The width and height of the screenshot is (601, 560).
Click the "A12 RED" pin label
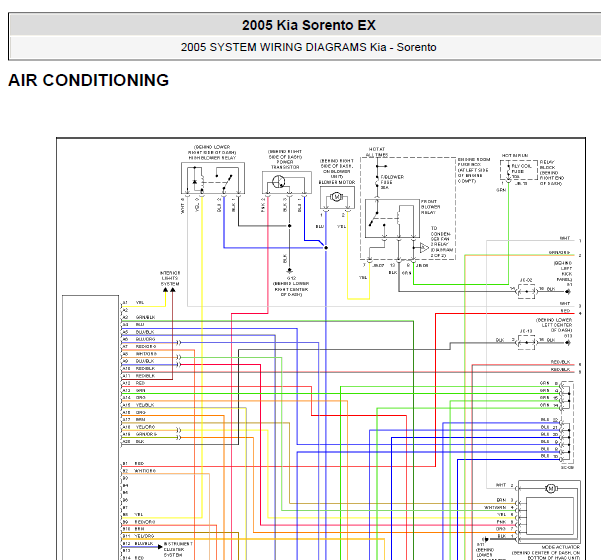coord(134,383)
